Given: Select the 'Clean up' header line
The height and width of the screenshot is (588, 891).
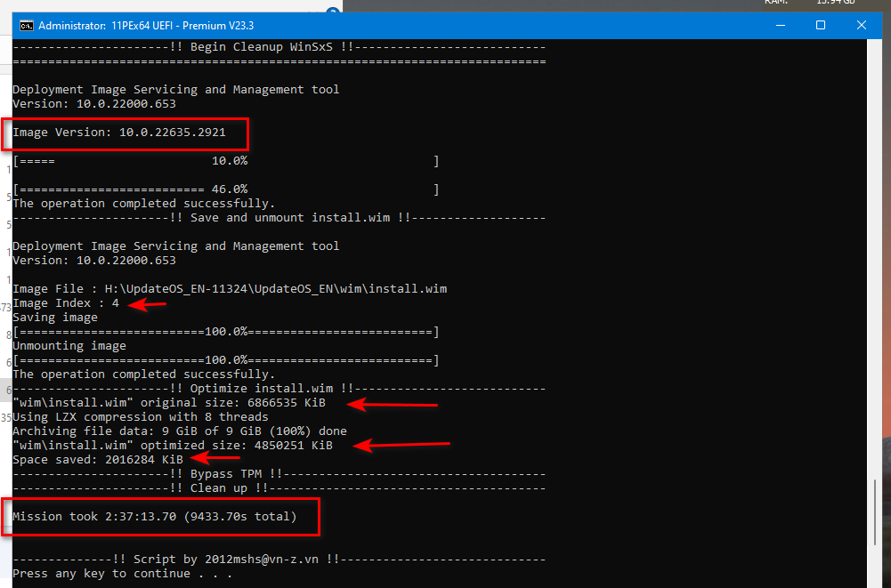Looking at the screenshot, I should tap(279, 488).
